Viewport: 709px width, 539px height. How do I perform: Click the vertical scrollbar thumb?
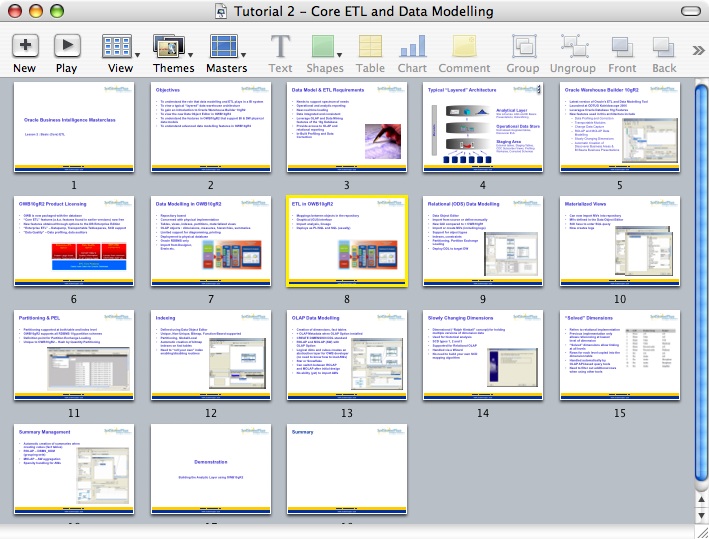[701, 283]
